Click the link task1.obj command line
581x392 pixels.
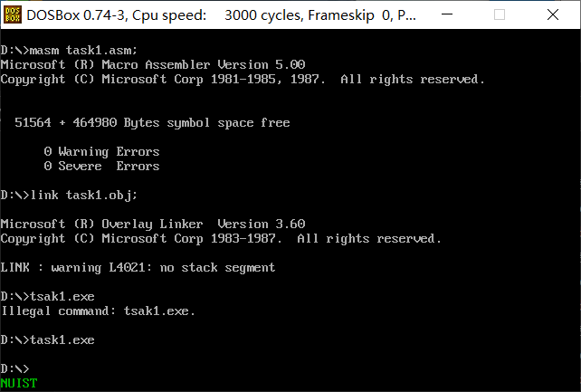click(x=69, y=196)
